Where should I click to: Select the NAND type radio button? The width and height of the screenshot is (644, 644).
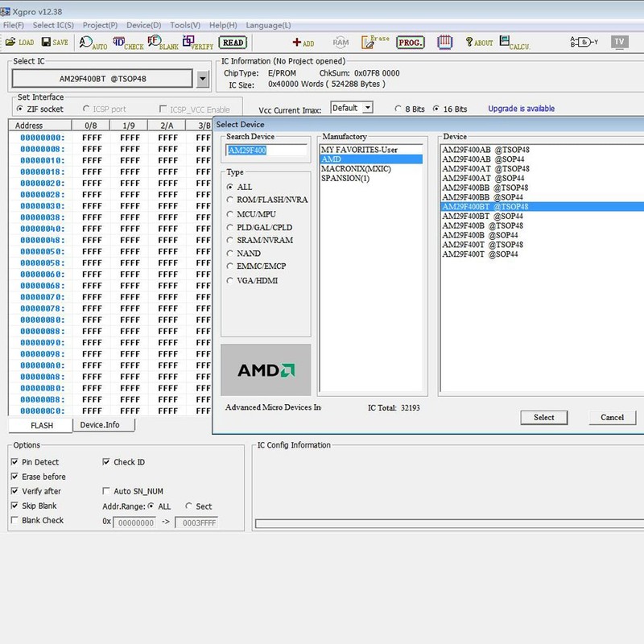point(229,254)
